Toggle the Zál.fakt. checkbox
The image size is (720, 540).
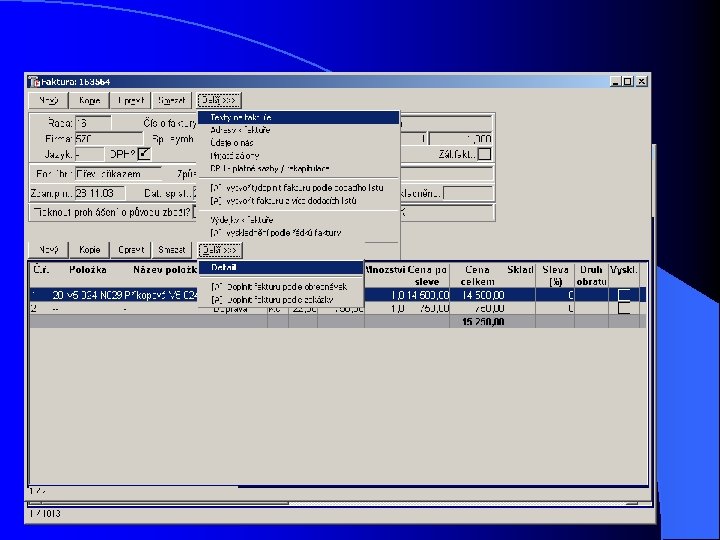coord(484,154)
